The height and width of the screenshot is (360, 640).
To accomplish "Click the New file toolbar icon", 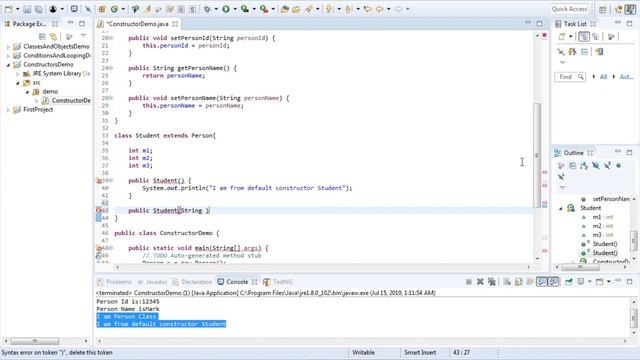I will [x=8, y=9].
